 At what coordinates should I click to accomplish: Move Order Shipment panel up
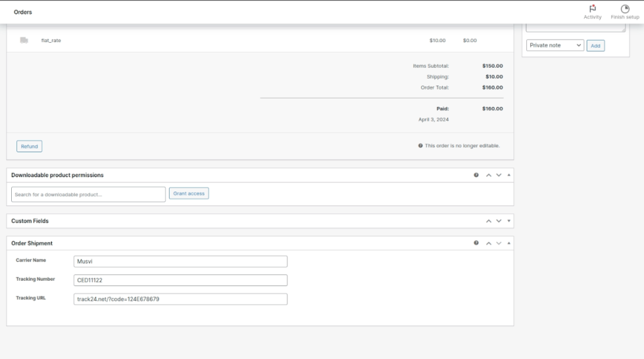click(488, 243)
